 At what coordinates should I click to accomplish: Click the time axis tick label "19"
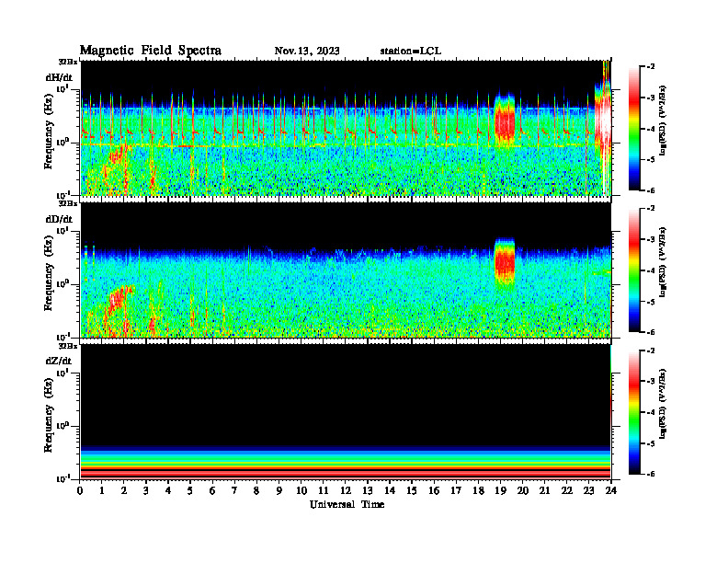pyautogui.click(x=500, y=491)
